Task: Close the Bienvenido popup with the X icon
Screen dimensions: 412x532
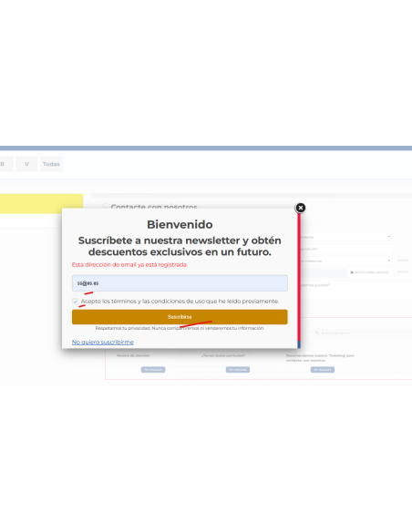Action: 301,208
